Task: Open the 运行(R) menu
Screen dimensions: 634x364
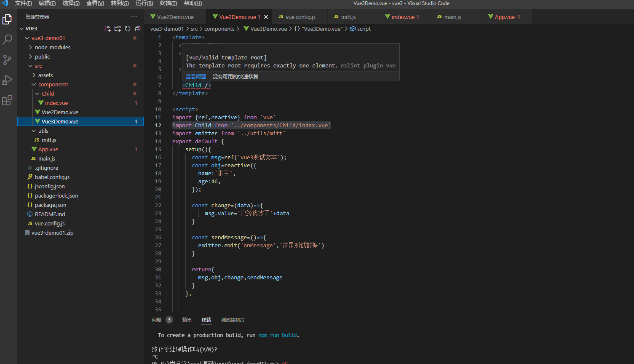Action: (144, 3)
